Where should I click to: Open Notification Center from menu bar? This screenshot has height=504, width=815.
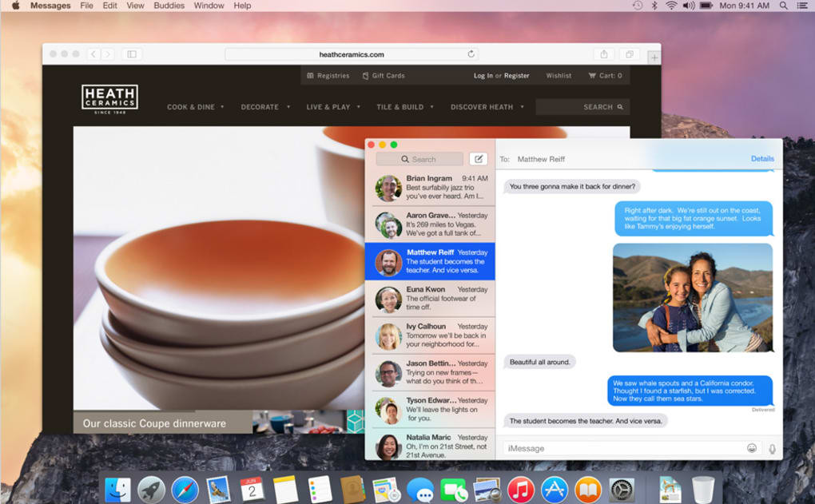pos(802,6)
